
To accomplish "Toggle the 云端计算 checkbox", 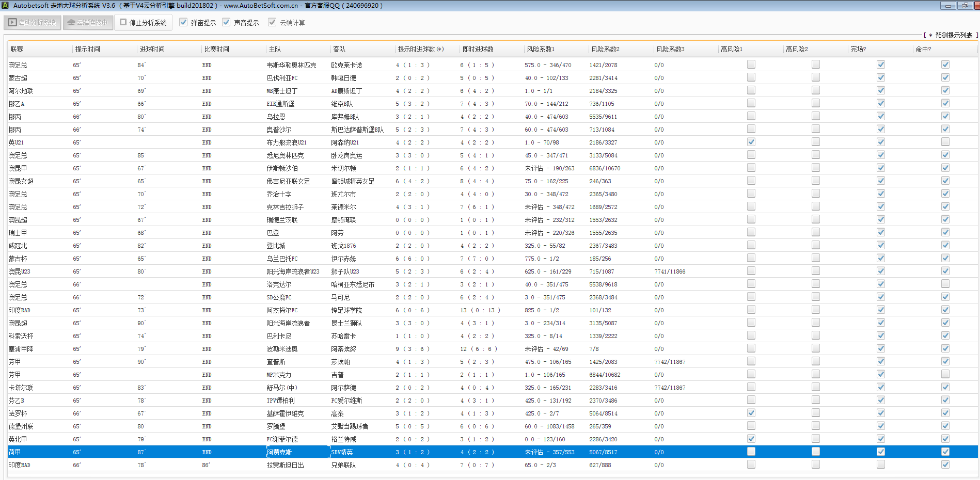I will coord(272,22).
